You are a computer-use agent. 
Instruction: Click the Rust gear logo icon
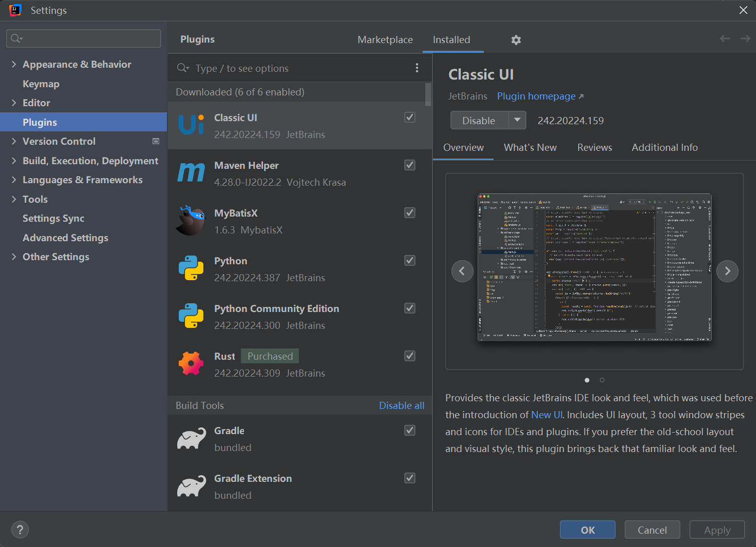point(191,363)
